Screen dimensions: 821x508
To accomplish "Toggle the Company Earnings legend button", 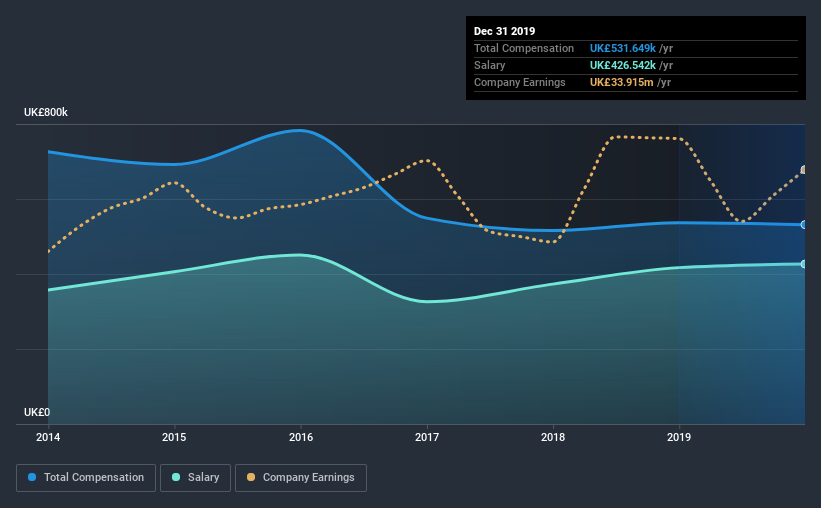I will point(301,478).
